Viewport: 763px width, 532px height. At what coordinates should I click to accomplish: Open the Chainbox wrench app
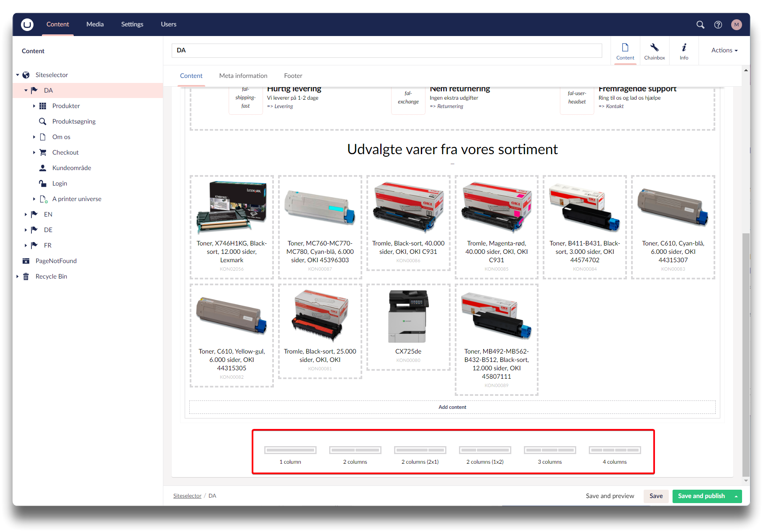click(x=654, y=51)
